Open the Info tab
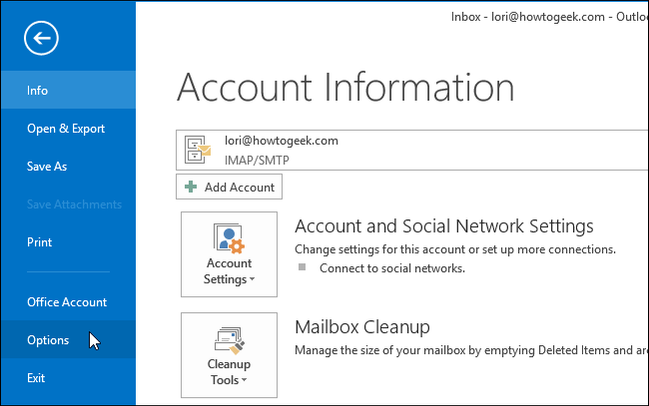This screenshot has width=649, height=406. click(68, 90)
